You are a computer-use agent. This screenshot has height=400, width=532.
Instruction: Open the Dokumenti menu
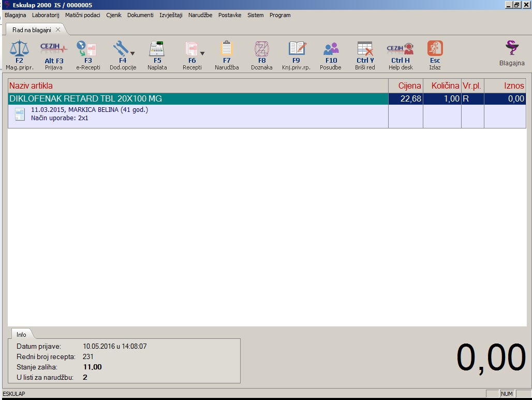(140, 15)
